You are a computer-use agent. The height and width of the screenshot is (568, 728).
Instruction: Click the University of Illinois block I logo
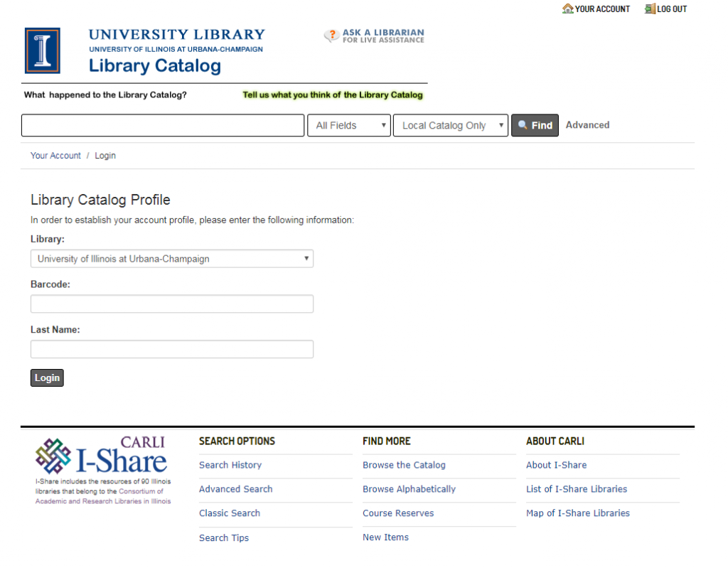click(x=43, y=51)
